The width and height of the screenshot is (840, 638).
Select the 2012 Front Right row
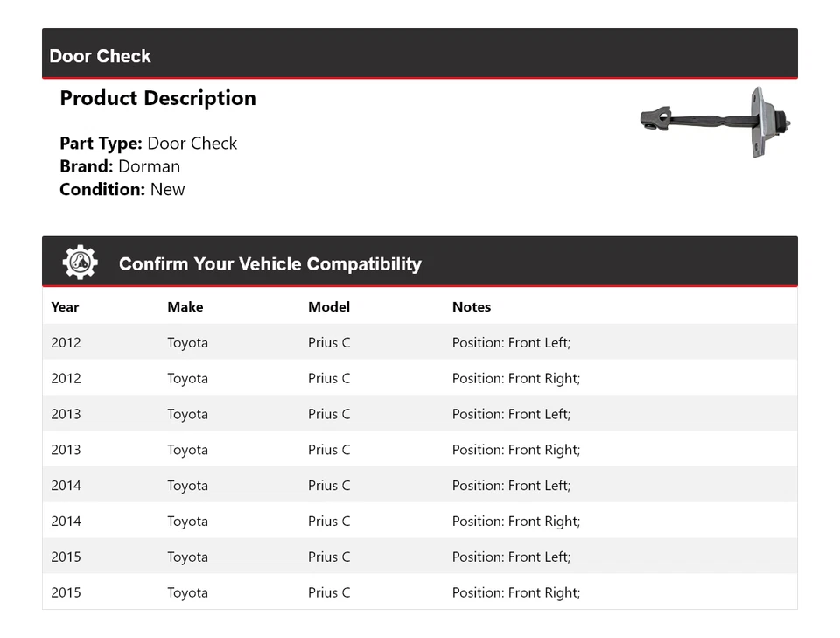[419, 378]
